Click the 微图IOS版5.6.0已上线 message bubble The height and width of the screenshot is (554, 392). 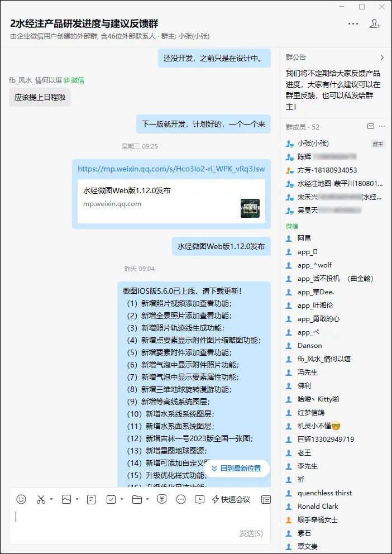(x=194, y=384)
